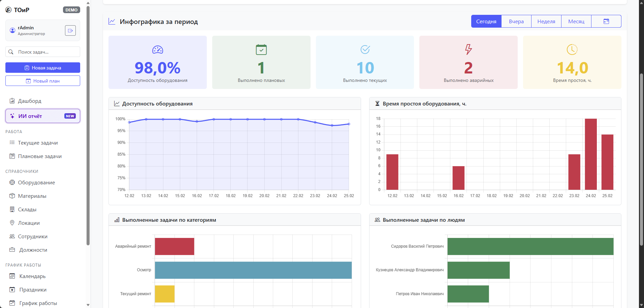Viewport: 644px width, 308px height.
Task: Switch period to Неделя
Action: click(546, 21)
